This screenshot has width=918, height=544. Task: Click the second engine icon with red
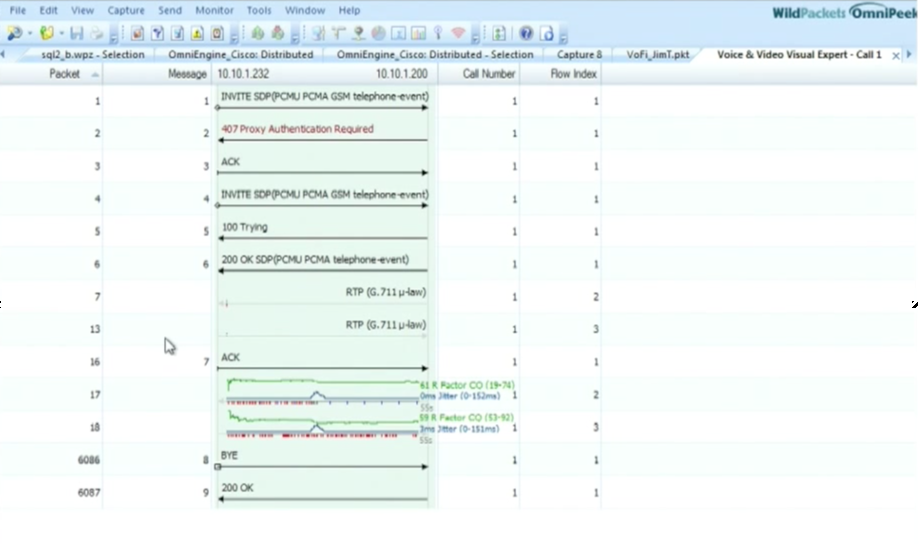(278, 33)
